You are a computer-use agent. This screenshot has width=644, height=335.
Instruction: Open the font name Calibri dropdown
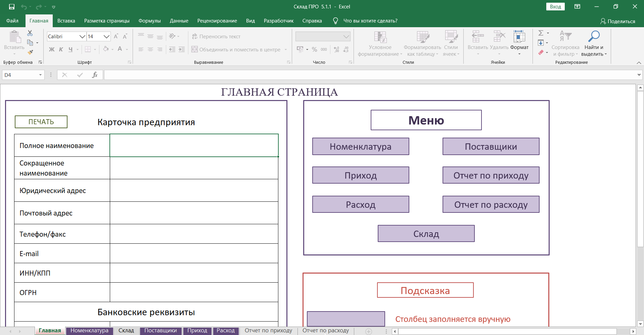tap(82, 37)
